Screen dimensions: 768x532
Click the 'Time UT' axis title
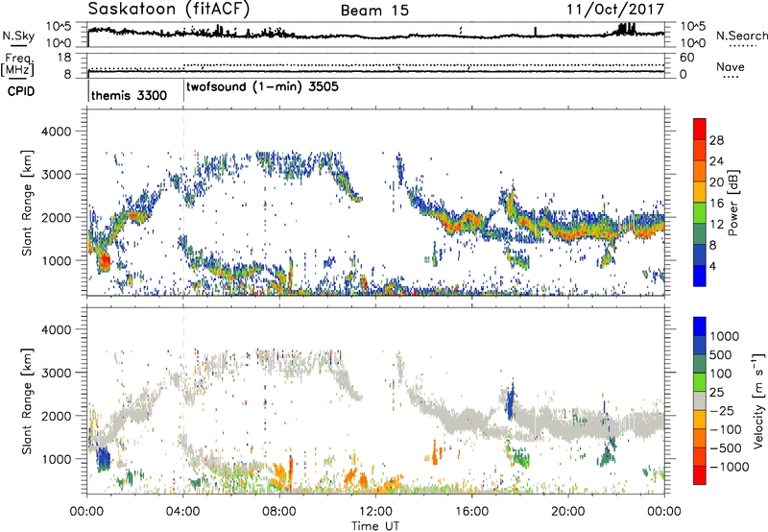(x=375, y=526)
